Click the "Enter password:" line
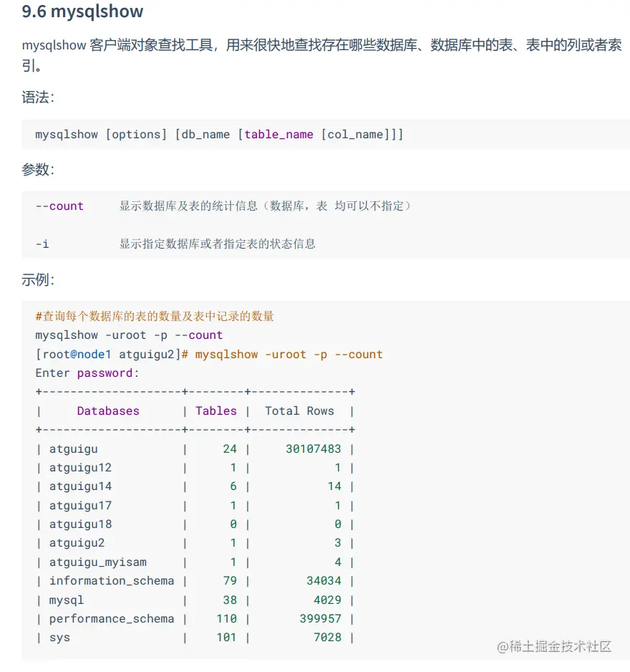This screenshot has height=672, width=630. point(87,373)
